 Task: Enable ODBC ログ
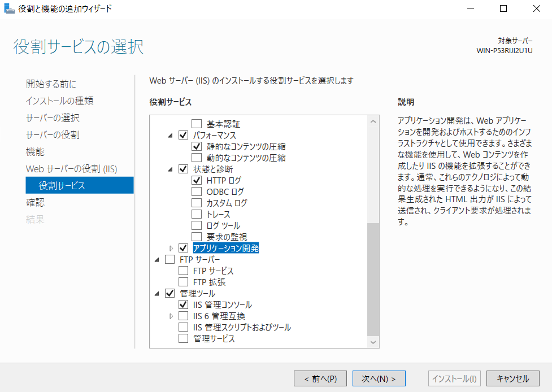pyautogui.click(x=197, y=191)
